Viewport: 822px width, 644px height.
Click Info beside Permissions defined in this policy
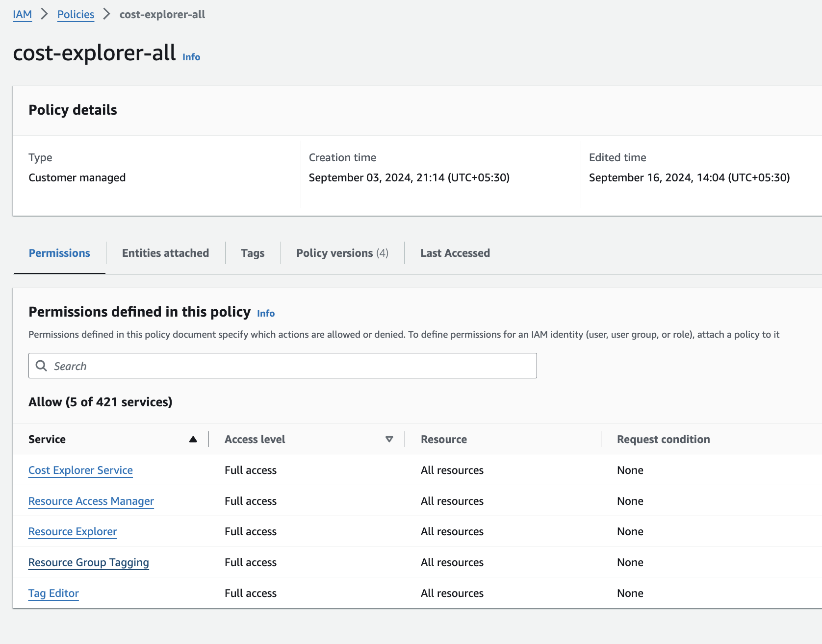coord(266,313)
